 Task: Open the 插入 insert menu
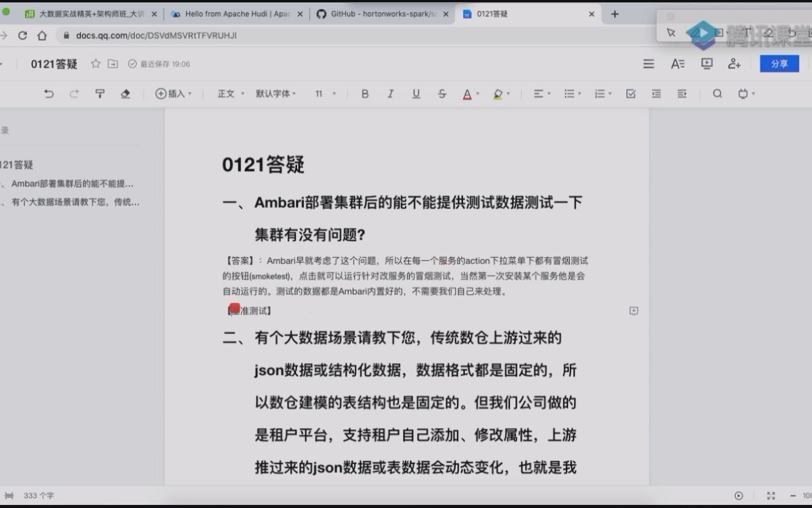point(173,93)
